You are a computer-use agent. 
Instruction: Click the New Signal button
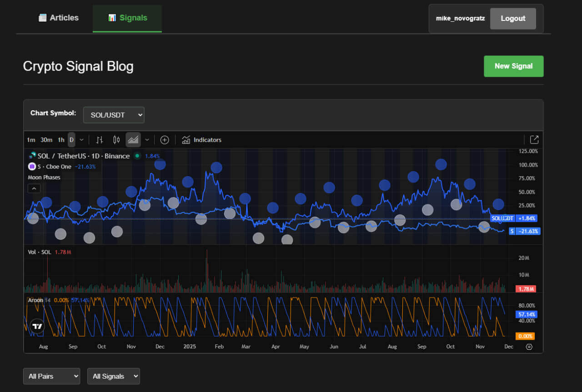point(513,66)
